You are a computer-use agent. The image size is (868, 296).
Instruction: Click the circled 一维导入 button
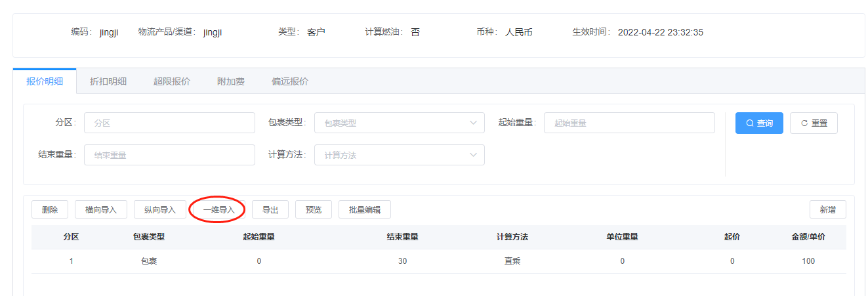[218, 210]
